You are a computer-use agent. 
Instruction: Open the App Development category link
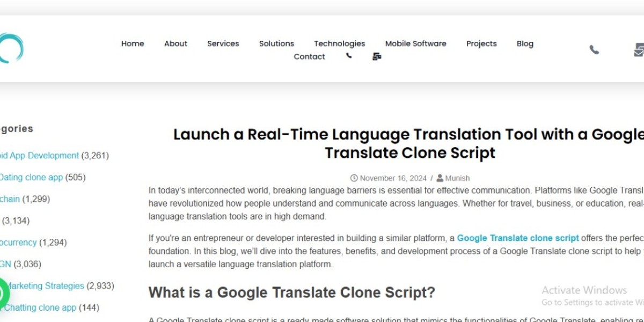pos(39,156)
